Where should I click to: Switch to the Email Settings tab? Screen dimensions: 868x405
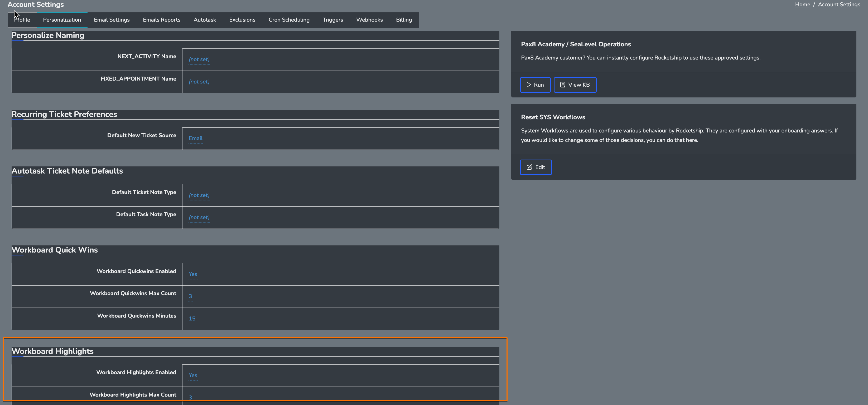pyautogui.click(x=112, y=20)
